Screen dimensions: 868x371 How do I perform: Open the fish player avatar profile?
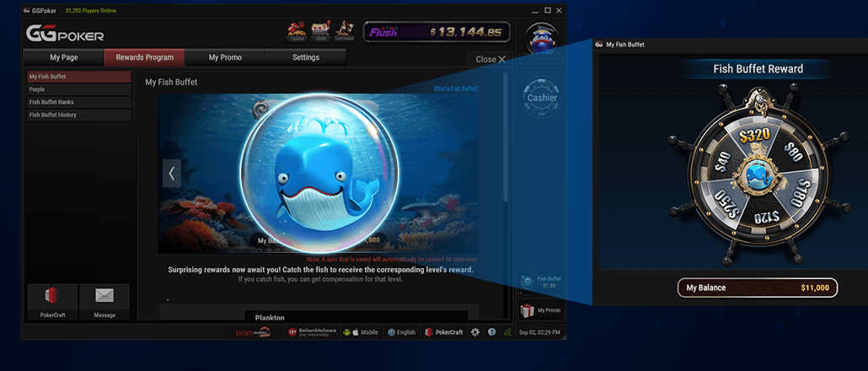point(541,38)
